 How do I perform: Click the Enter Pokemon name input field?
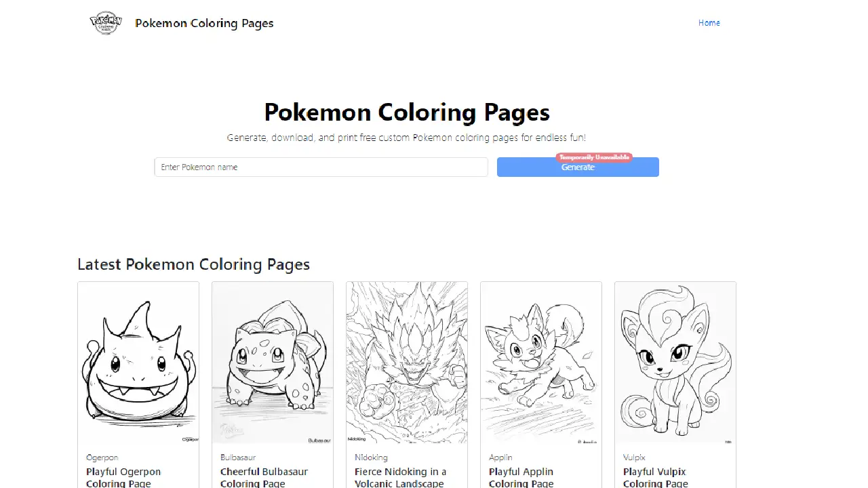[x=321, y=167]
